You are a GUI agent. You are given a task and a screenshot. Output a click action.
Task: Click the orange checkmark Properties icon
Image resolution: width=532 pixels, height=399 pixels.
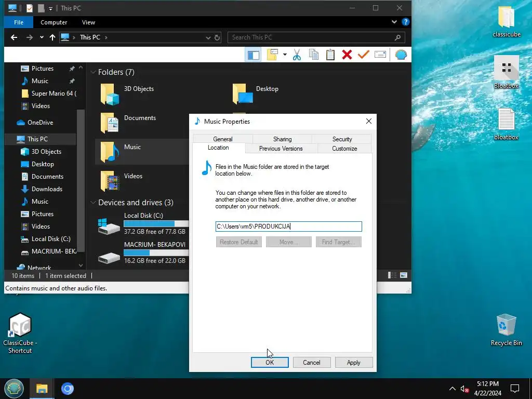[363, 55]
